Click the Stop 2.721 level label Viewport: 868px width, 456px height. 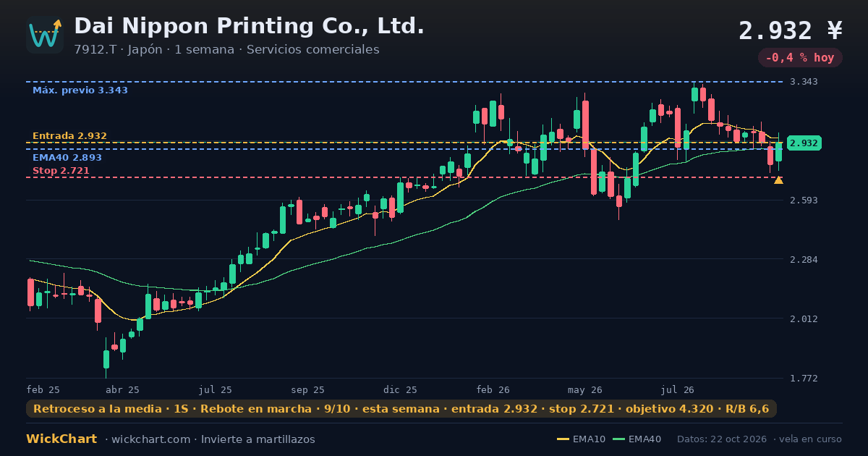(x=61, y=171)
